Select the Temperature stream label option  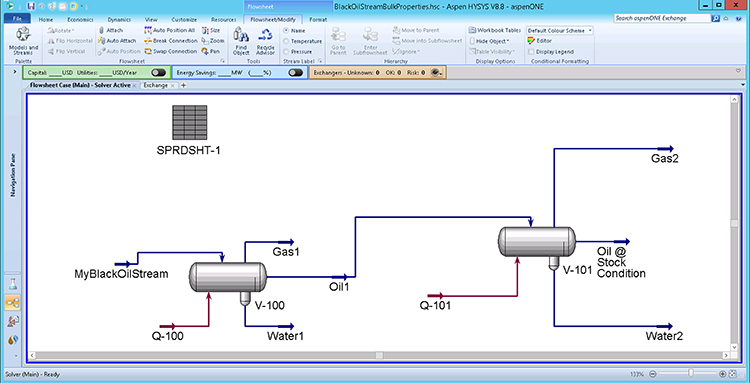click(x=303, y=41)
